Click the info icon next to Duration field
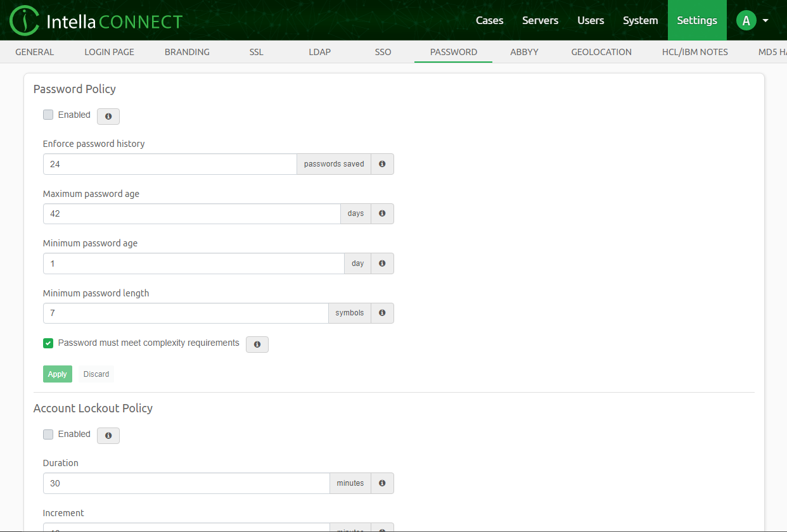787x532 pixels. pyautogui.click(x=381, y=483)
